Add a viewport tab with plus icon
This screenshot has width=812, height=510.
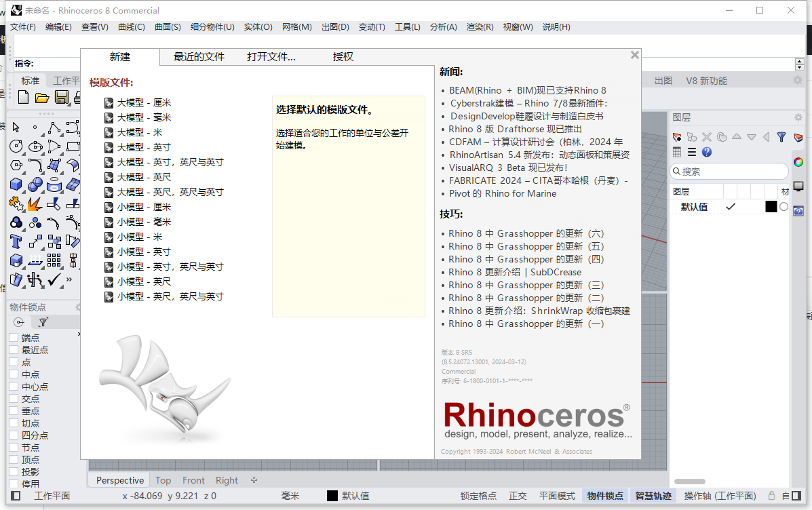point(254,480)
